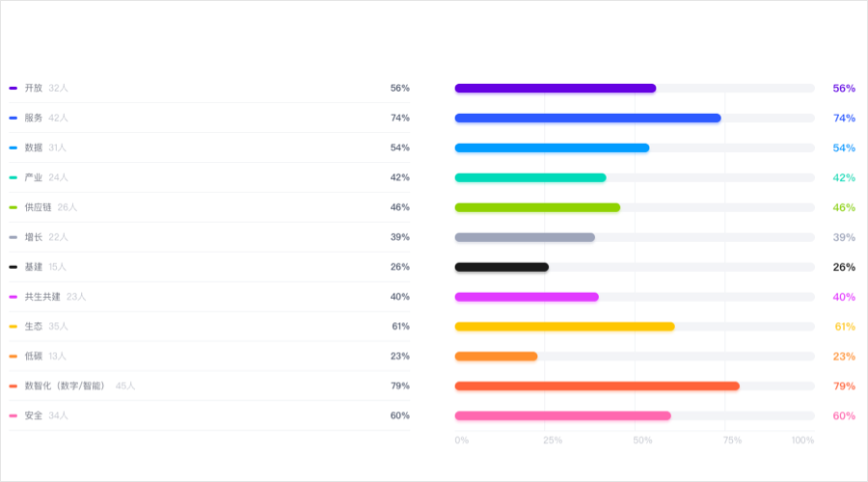Select the 数据 legend label
This screenshot has height=482, width=868.
pyautogui.click(x=34, y=147)
